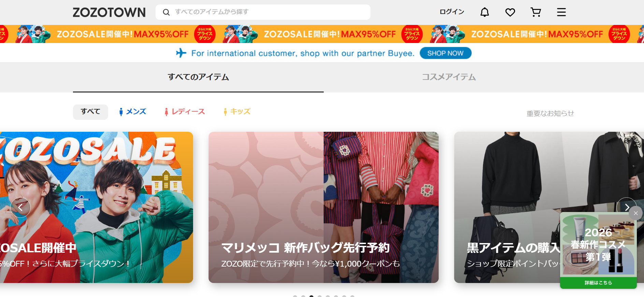Click the ログイン link
644x297 pixels.
click(452, 12)
